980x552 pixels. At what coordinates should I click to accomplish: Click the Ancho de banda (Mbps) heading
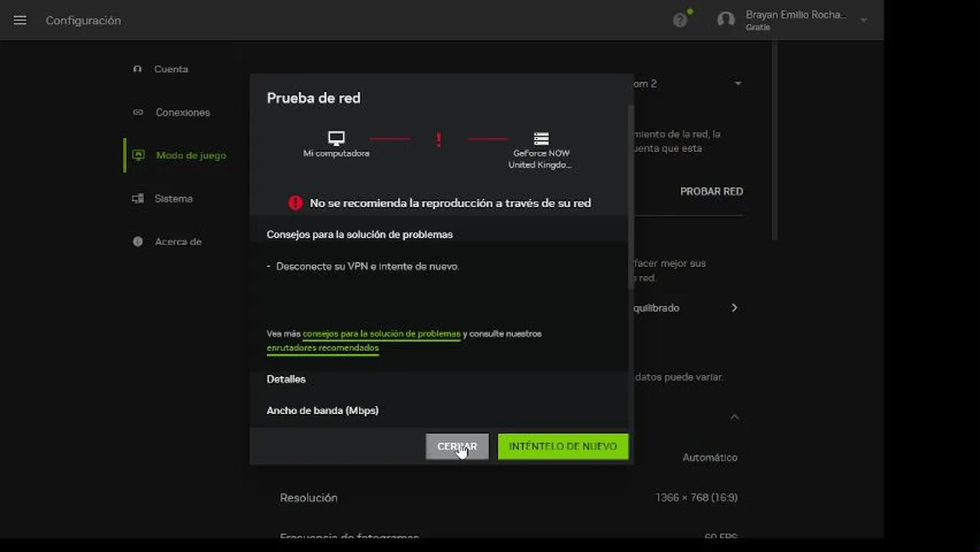(323, 410)
